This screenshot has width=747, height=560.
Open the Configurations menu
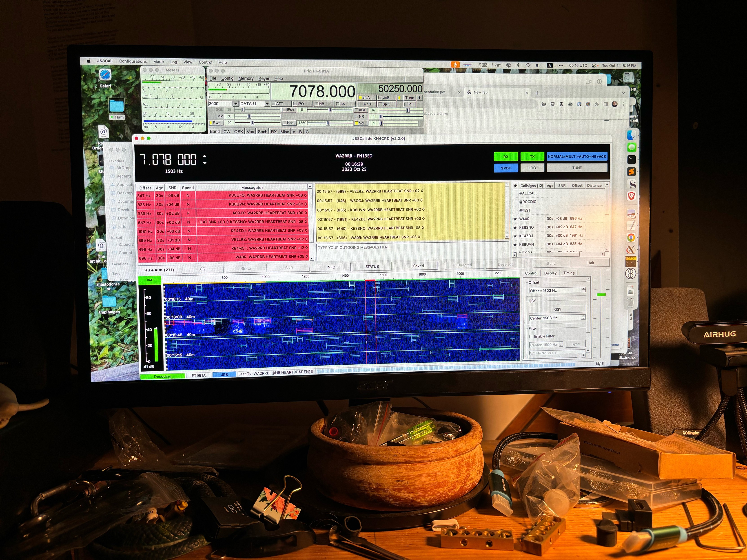[133, 62]
